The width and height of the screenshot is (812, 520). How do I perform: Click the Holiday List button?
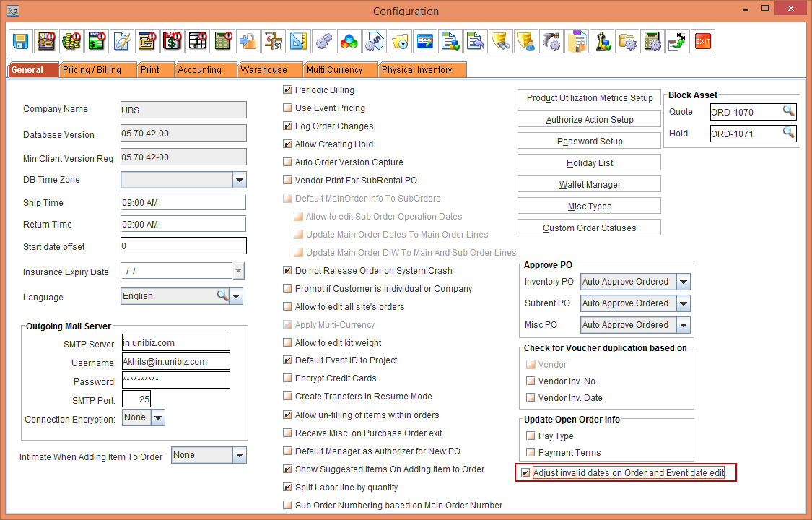coord(589,163)
